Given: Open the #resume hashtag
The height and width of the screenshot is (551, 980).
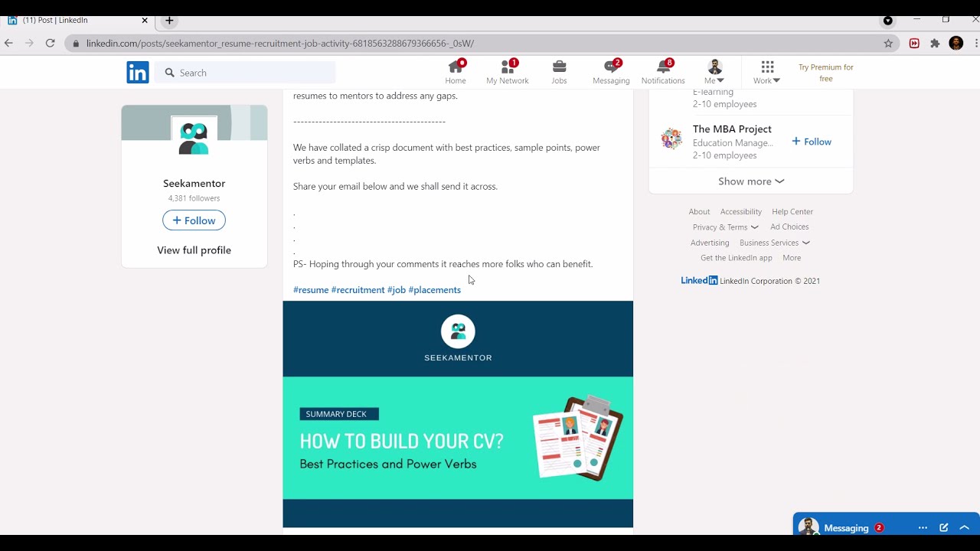Looking at the screenshot, I should point(311,290).
